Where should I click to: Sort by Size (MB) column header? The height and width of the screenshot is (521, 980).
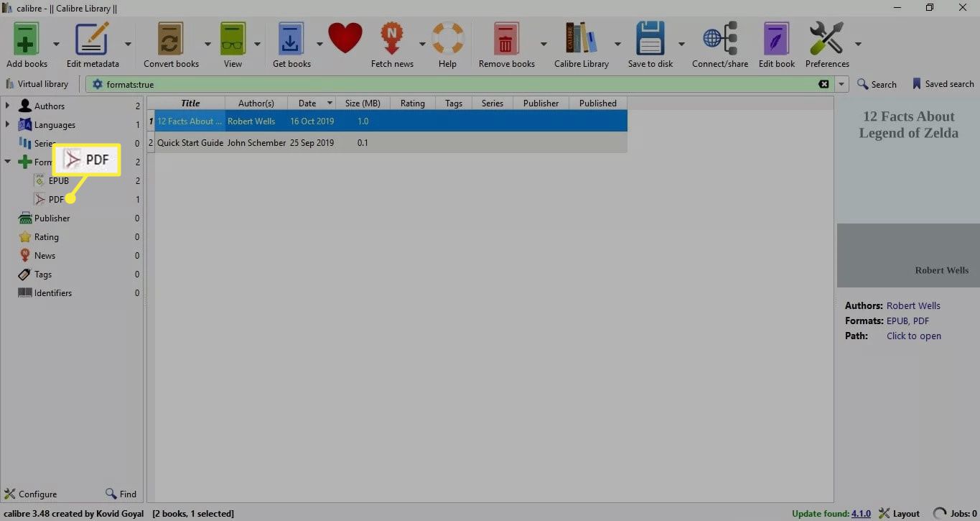363,103
